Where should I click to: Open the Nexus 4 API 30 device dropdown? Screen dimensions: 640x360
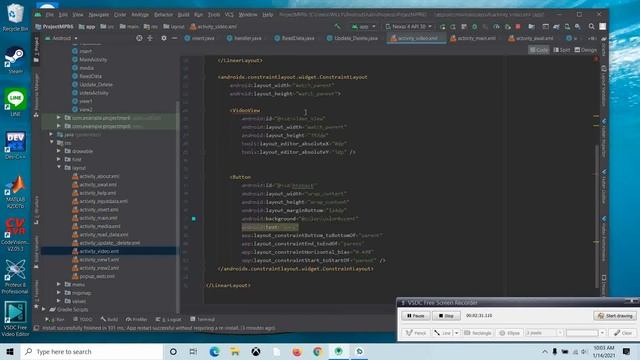(x=408, y=27)
